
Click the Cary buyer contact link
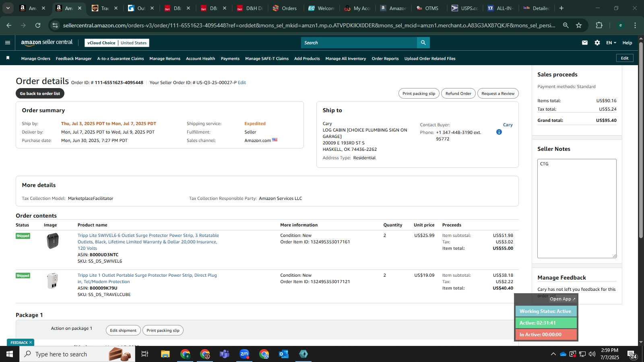(508, 125)
